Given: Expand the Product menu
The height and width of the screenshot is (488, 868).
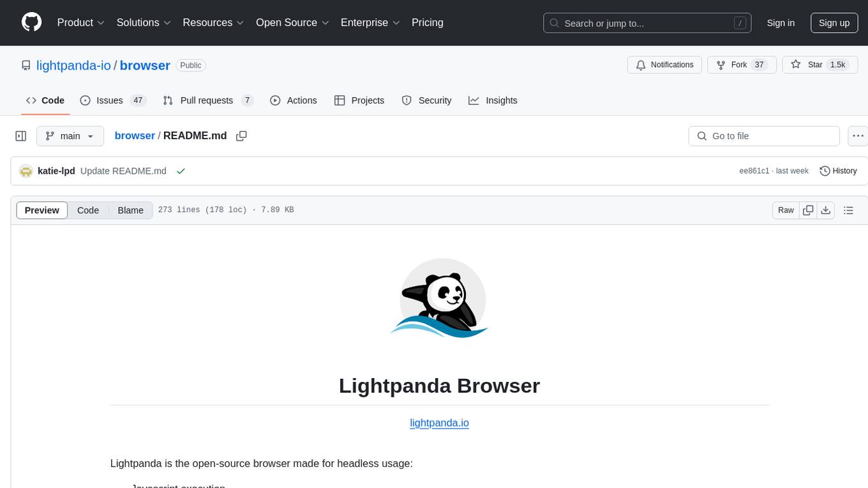Looking at the screenshot, I should [81, 22].
